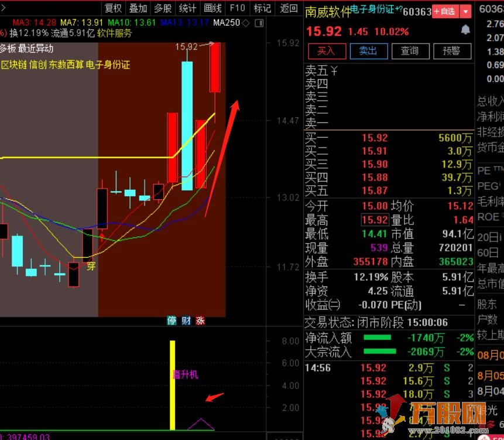
Task: Select the 画线 drawing tool item
Action: pyautogui.click(x=212, y=8)
